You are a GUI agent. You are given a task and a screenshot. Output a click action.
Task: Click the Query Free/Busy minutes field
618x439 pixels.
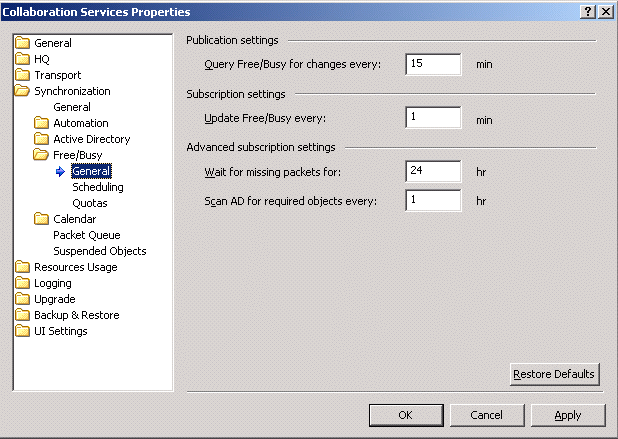pyautogui.click(x=433, y=64)
